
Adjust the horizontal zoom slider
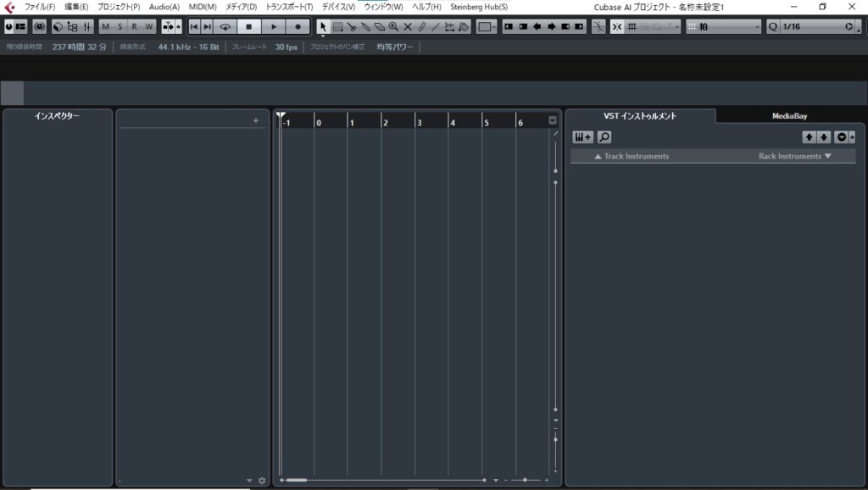(525, 480)
